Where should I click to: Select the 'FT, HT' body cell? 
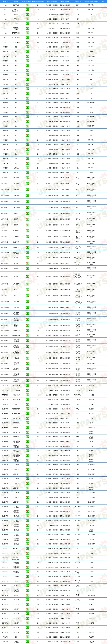78,563
